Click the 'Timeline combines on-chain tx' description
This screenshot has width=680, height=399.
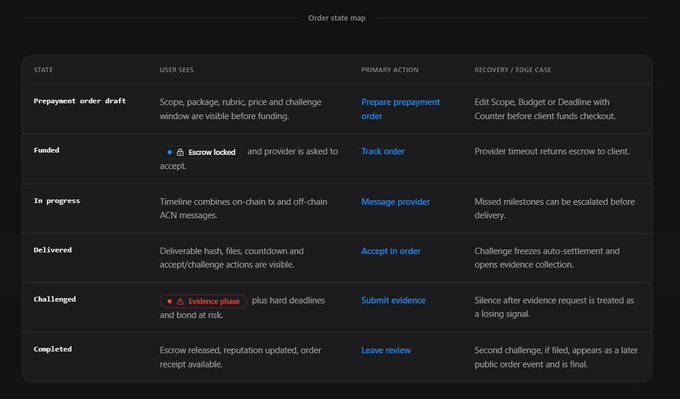(x=243, y=209)
